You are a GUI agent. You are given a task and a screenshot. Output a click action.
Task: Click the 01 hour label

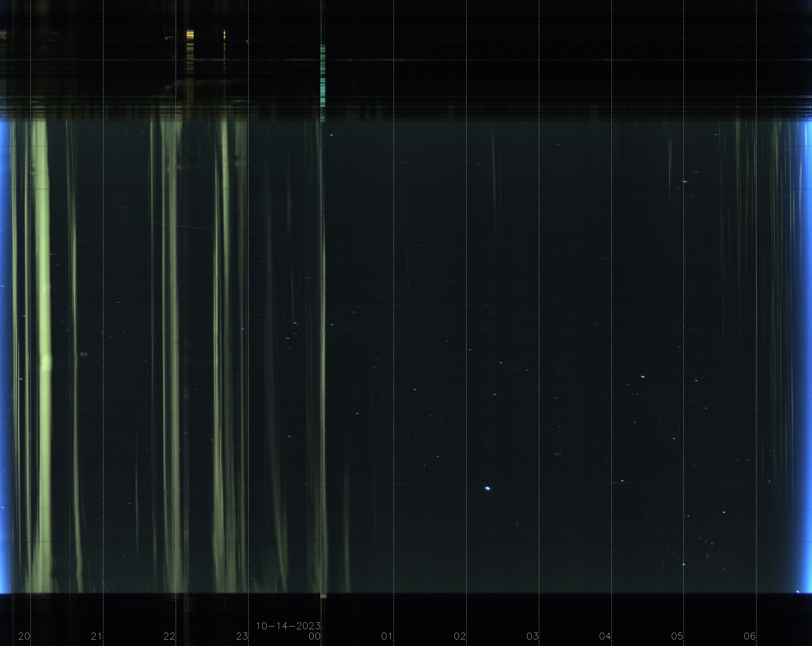tap(387, 636)
